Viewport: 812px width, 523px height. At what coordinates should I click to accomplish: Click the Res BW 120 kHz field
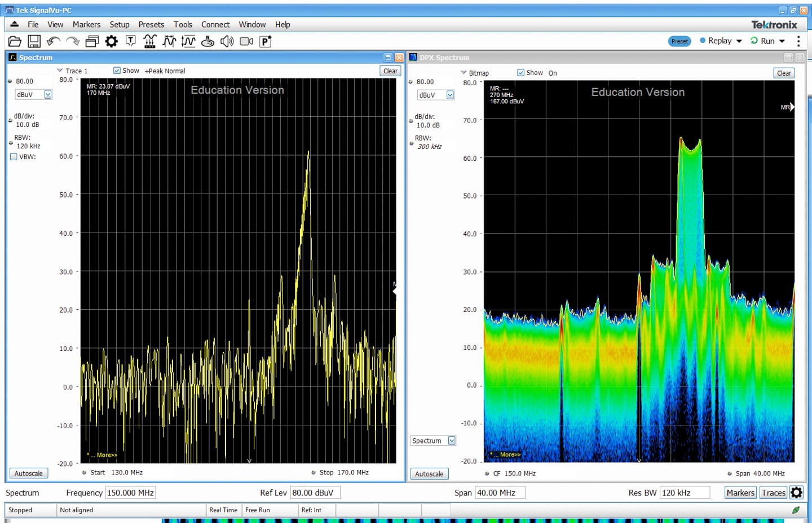point(685,493)
